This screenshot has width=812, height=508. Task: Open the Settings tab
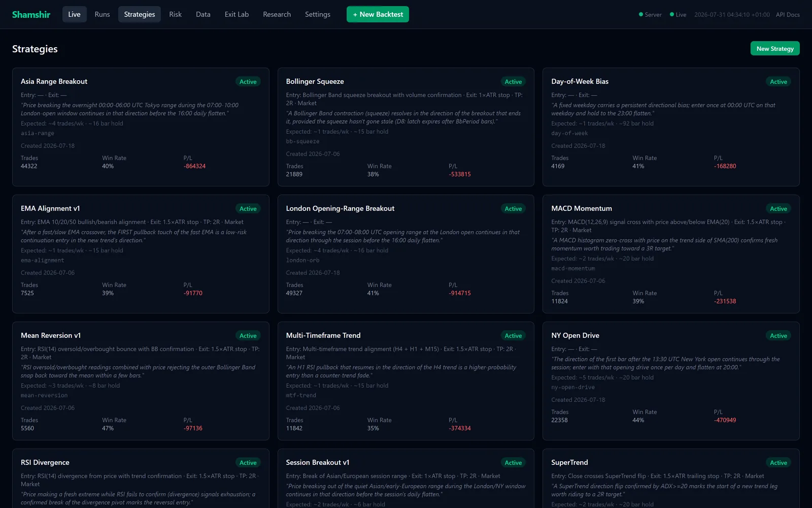(318, 14)
